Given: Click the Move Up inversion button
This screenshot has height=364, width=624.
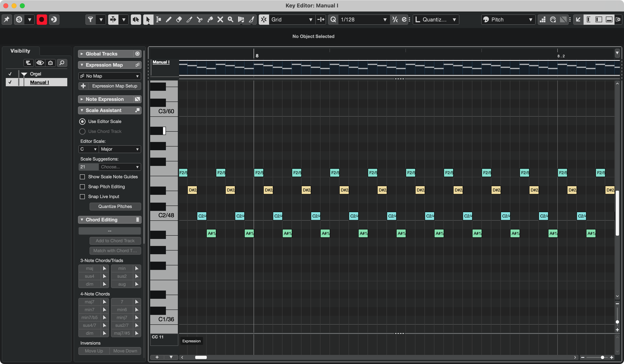Looking at the screenshot, I should [x=94, y=351].
